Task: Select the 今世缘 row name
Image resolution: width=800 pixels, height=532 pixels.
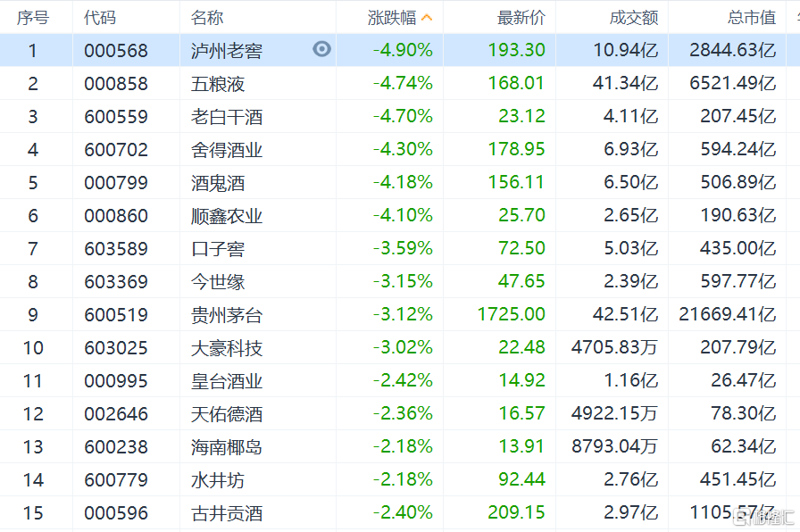Action: click(218, 282)
